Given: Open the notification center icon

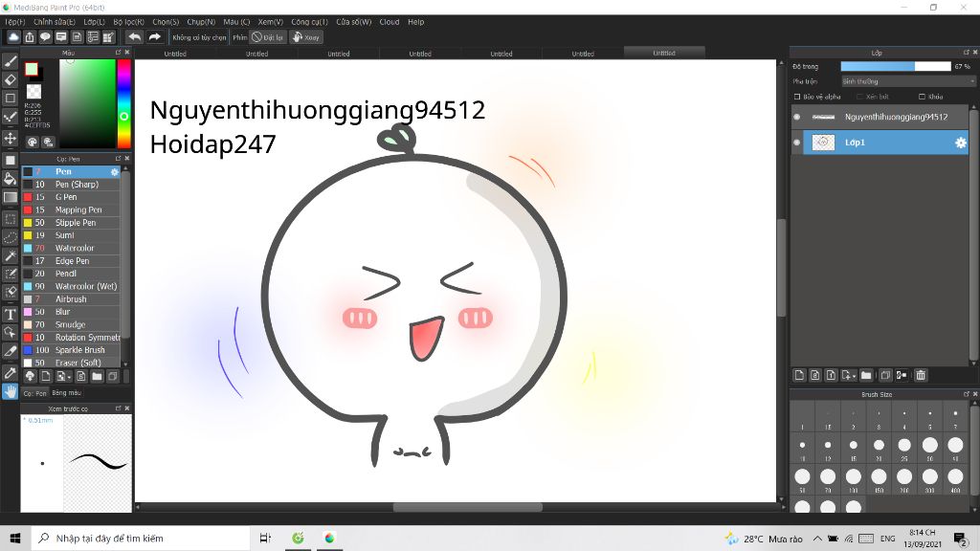Looking at the screenshot, I should click(x=961, y=538).
